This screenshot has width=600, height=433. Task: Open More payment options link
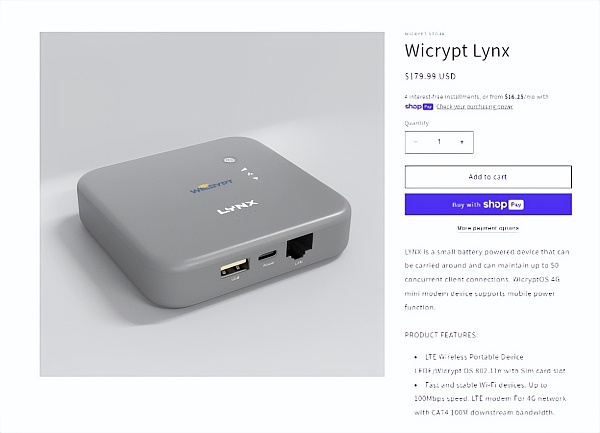pyautogui.click(x=488, y=228)
